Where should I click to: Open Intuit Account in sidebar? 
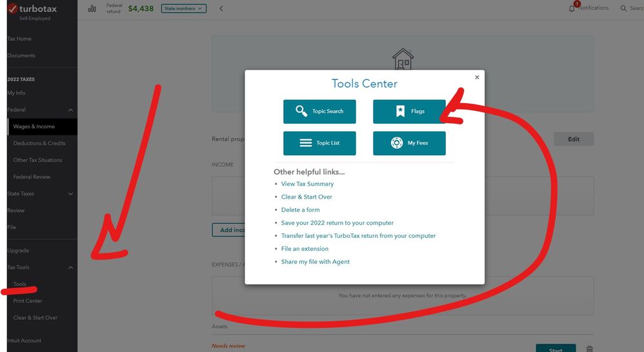coord(25,340)
